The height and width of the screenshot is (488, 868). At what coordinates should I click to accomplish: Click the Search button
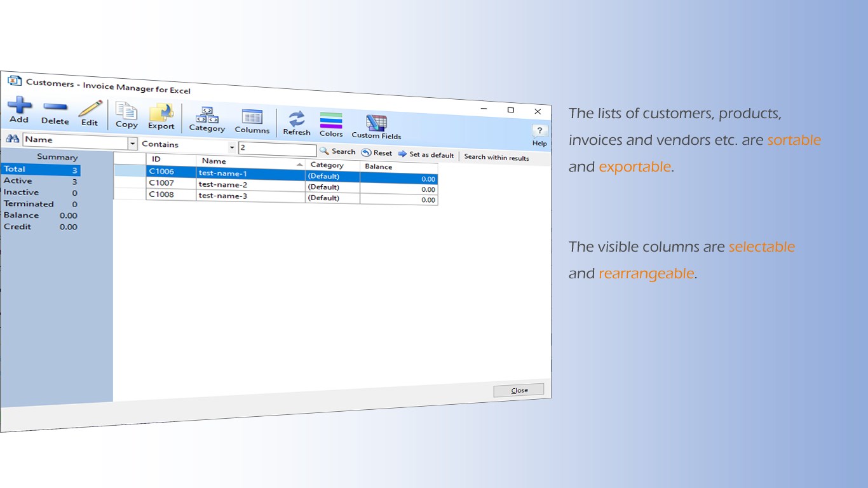pyautogui.click(x=337, y=151)
